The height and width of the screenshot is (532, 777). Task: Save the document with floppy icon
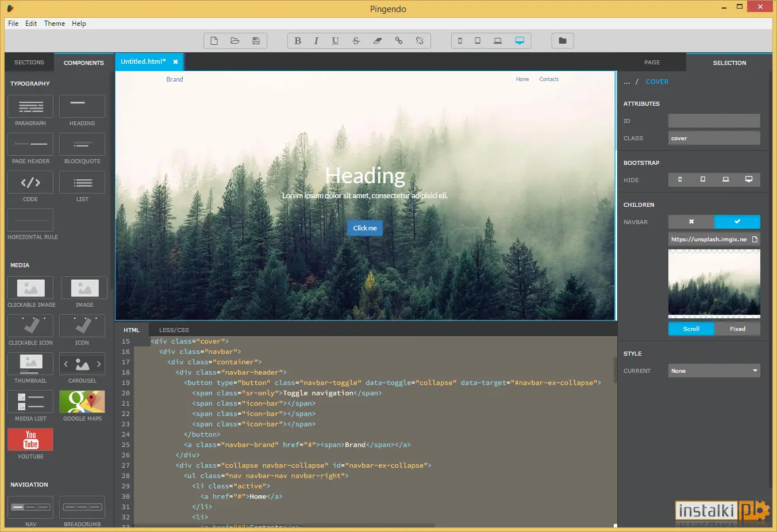(x=256, y=41)
